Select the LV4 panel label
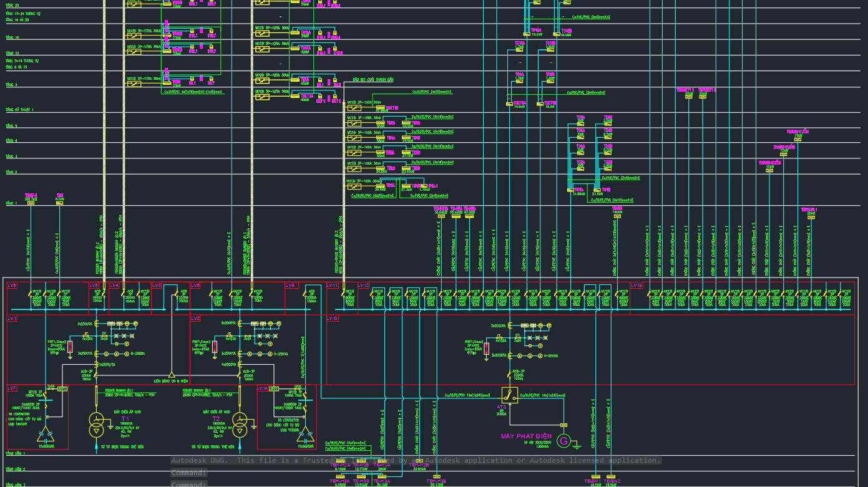Screen dimensions: 868x487 click(x=114, y=285)
